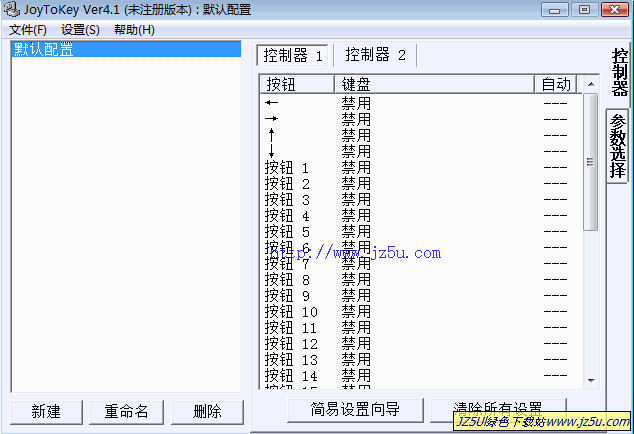The image size is (634, 434).
Task: Click the 新建 button
Action: click(x=46, y=412)
